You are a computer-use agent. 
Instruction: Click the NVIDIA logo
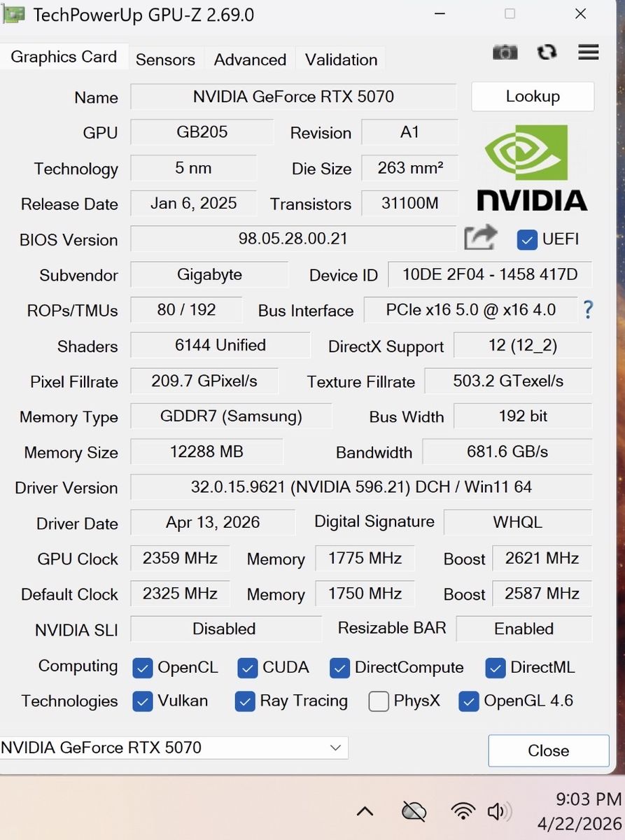click(532, 168)
